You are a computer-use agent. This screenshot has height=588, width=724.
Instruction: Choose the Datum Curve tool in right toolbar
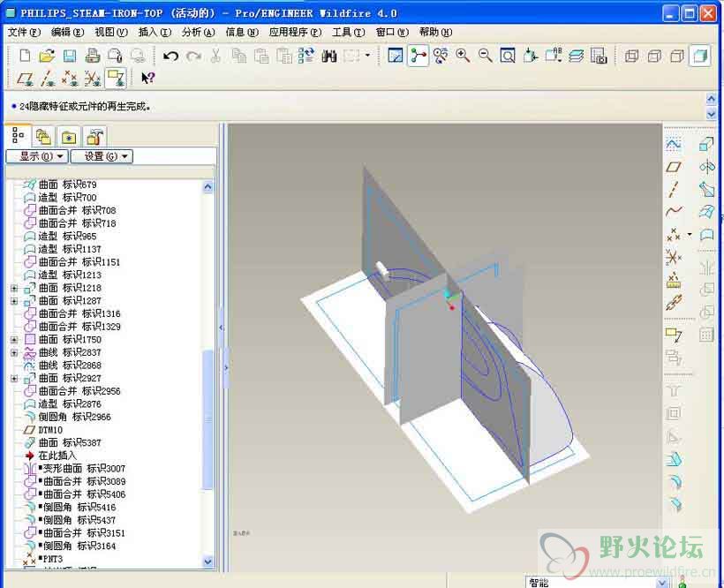pos(674,212)
